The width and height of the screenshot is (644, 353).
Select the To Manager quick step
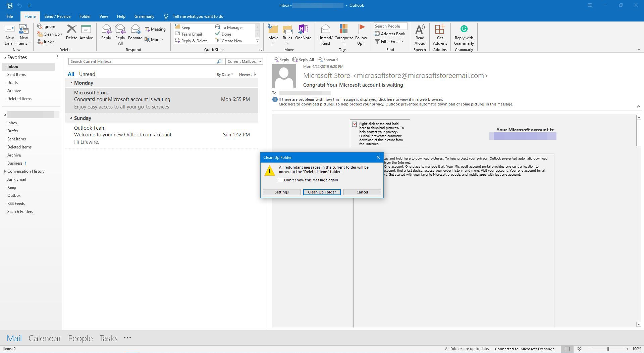(x=229, y=27)
